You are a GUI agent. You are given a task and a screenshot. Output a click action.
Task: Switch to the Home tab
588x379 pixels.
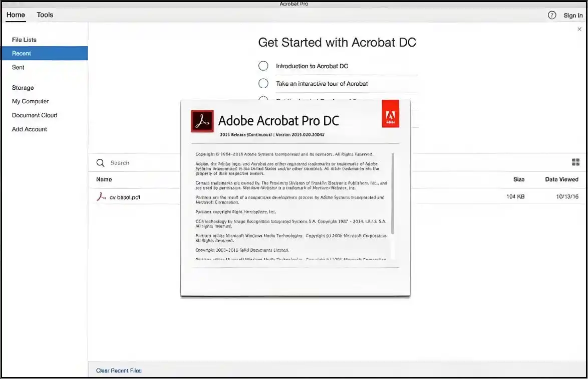pos(16,15)
